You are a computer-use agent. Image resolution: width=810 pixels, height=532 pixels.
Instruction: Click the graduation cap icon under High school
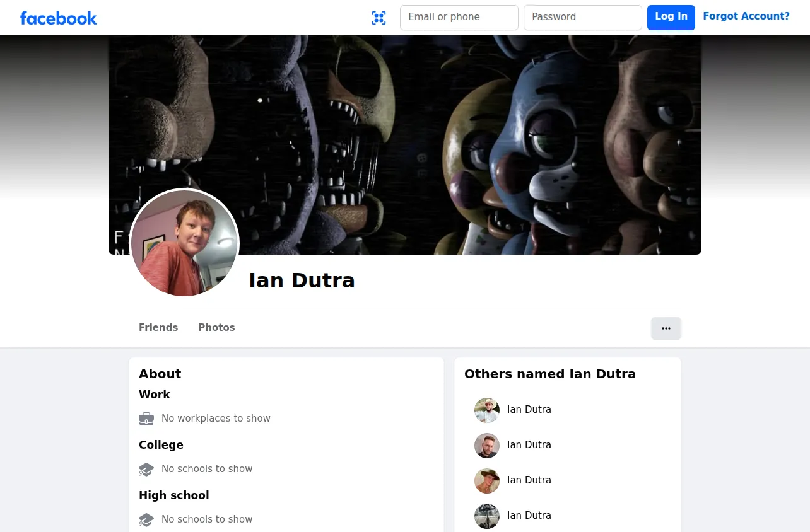[146, 519]
